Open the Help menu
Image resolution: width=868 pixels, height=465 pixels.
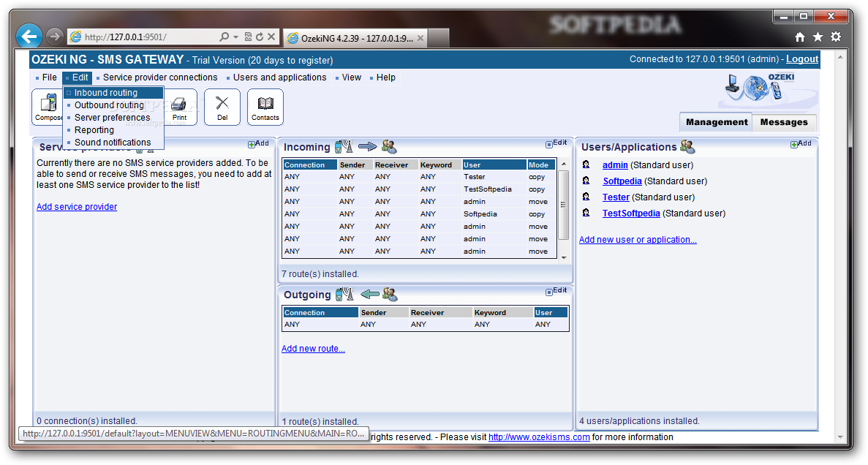386,77
